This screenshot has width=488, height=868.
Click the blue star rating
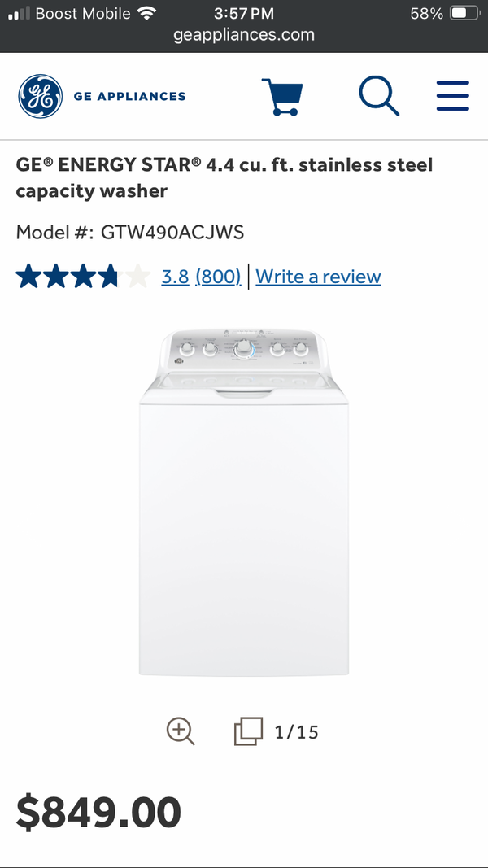point(83,276)
